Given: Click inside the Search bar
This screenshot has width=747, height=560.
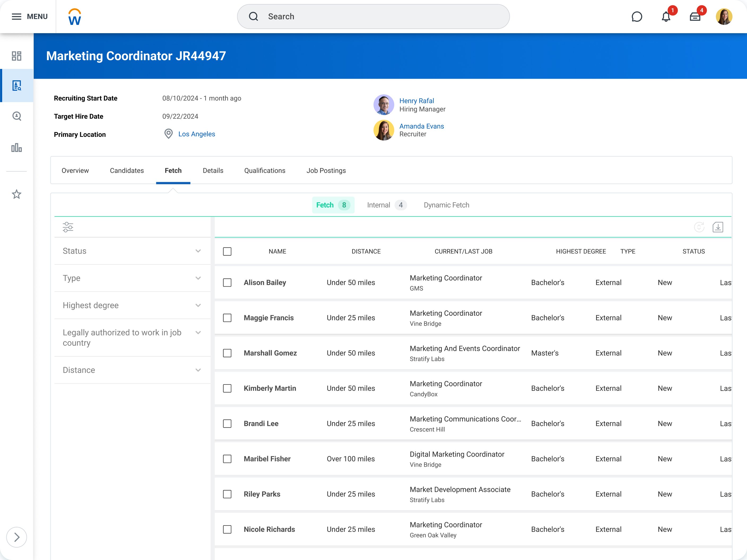Looking at the screenshot, I should [x=373, y=16].
